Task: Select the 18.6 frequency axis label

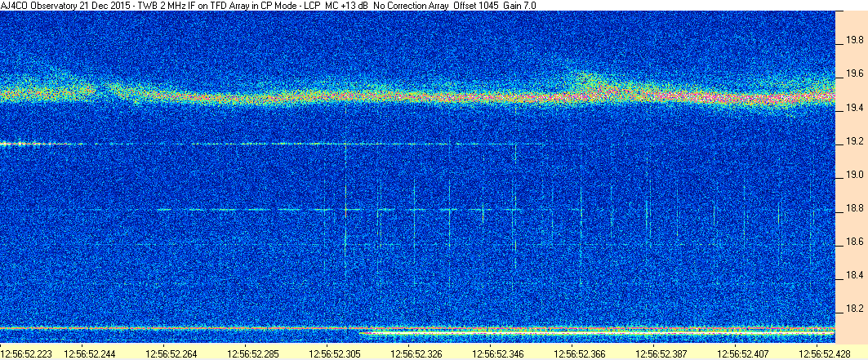Action: click(853, 242)
